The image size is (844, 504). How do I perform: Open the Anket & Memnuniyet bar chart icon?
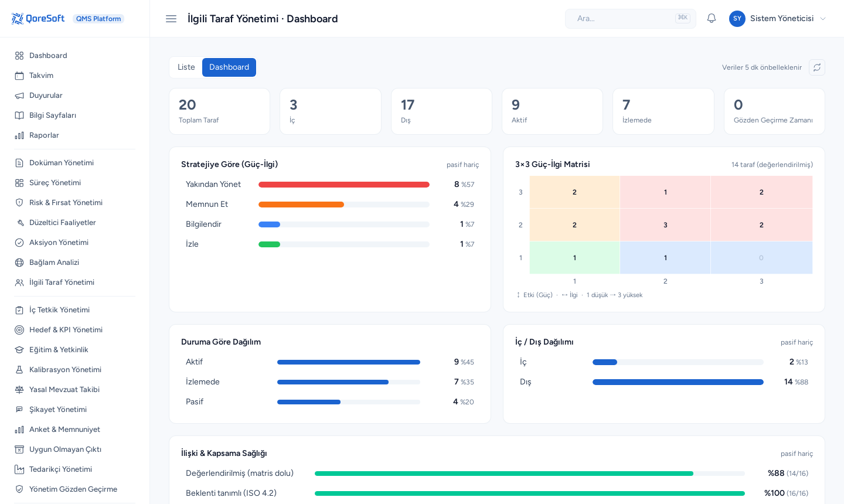(19, 430)
